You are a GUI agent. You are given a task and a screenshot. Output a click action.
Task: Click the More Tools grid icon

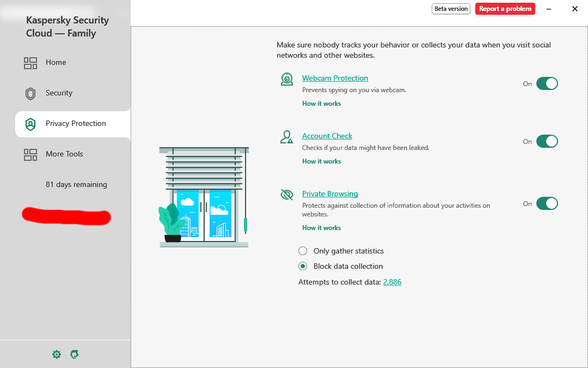(30, 154)
